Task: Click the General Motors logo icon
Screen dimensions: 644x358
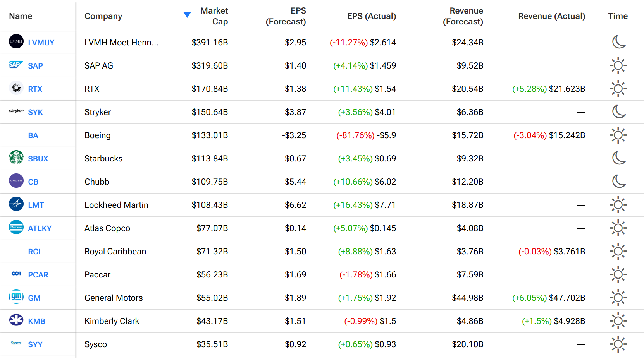Action: (16, 296)
